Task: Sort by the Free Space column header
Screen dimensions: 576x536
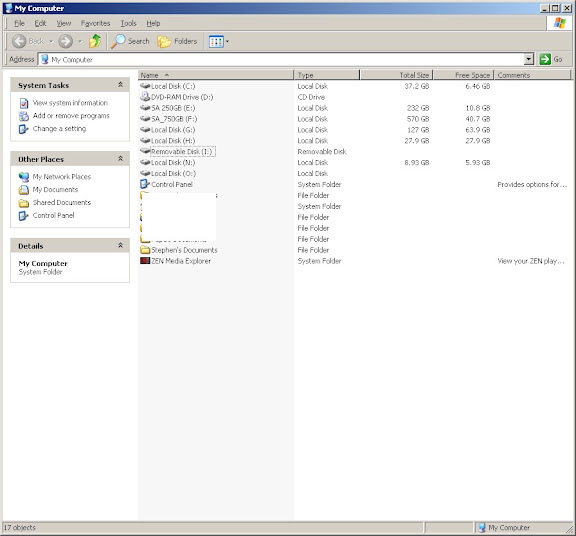Action: tap(464, 75)
